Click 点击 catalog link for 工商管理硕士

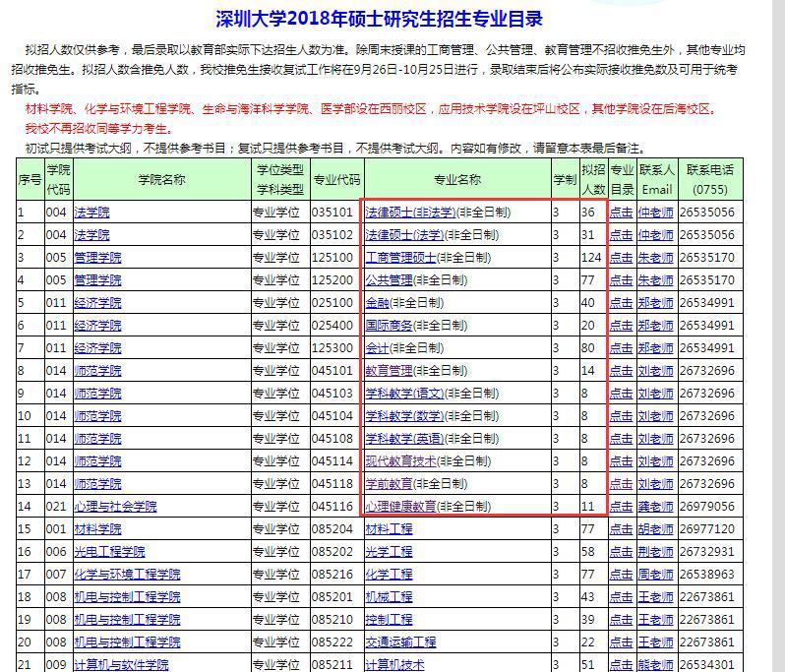click(x=622, y=258)
